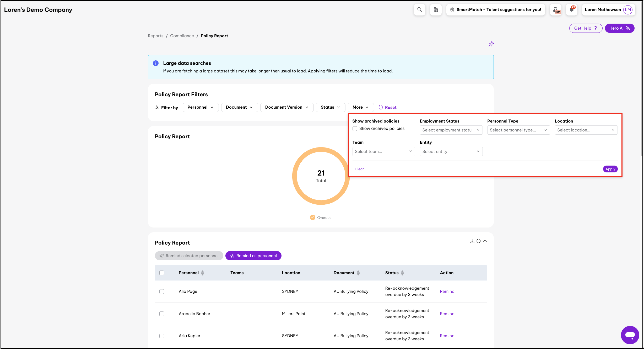Enable Show archived policies checkbox
Image resolution: width=644 pixels, height=349 pixels.
coord(355,129)
